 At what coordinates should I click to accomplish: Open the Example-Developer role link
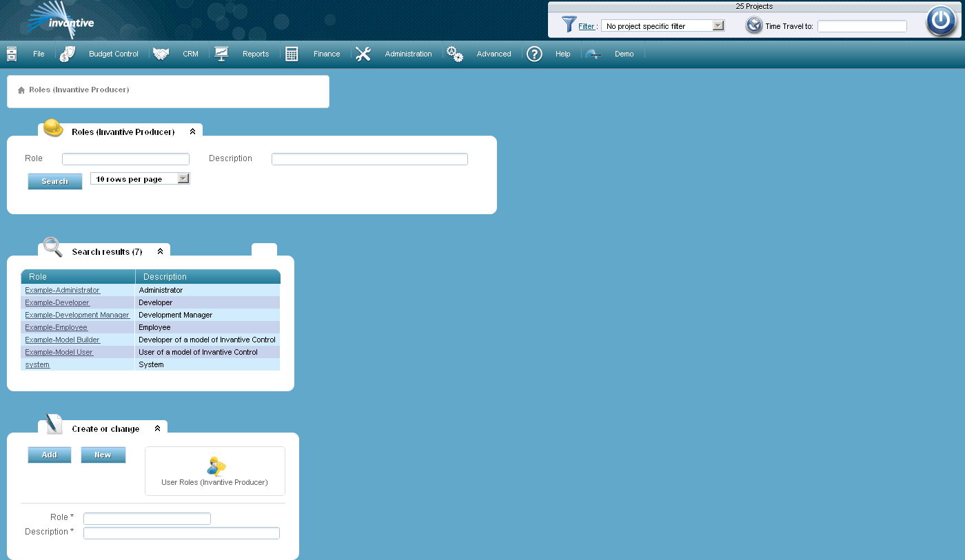point(57,302)
